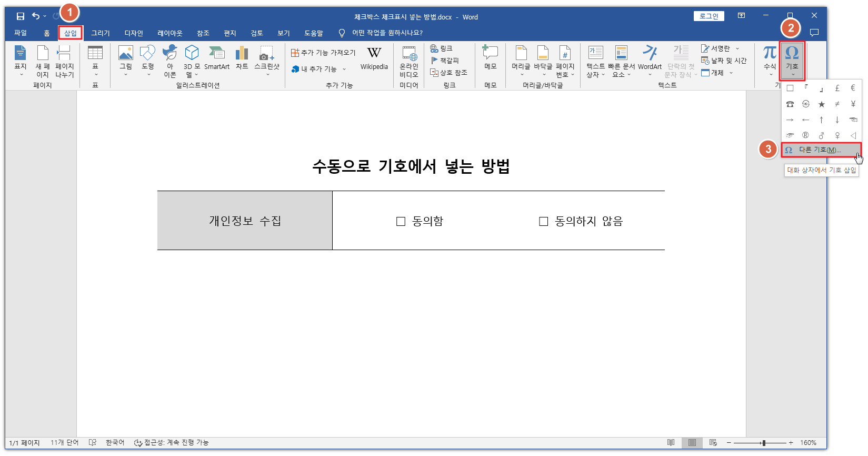Insert a new blank page (새 페이지)
The width and height of the screenshot is (868, 456).
pos(43,61)
